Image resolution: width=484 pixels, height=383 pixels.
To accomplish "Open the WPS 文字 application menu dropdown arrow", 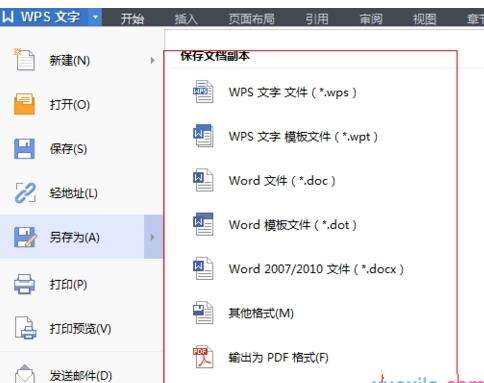I will coord(95,17).
